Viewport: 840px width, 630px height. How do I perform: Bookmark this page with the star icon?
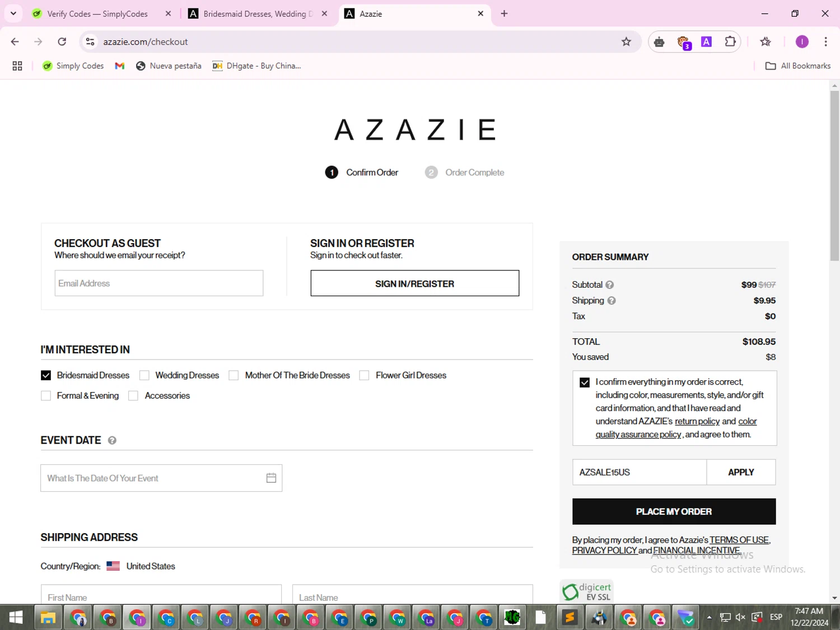[x=626, y=41]
